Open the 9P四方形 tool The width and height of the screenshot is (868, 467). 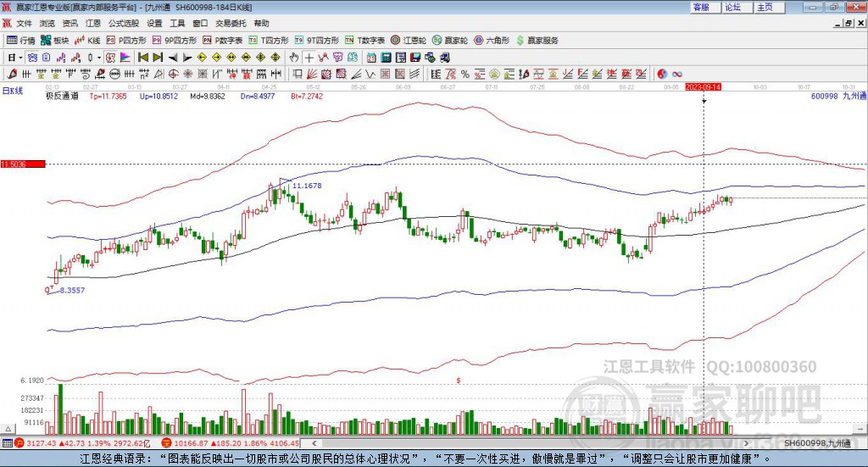(x=174, y=41)
